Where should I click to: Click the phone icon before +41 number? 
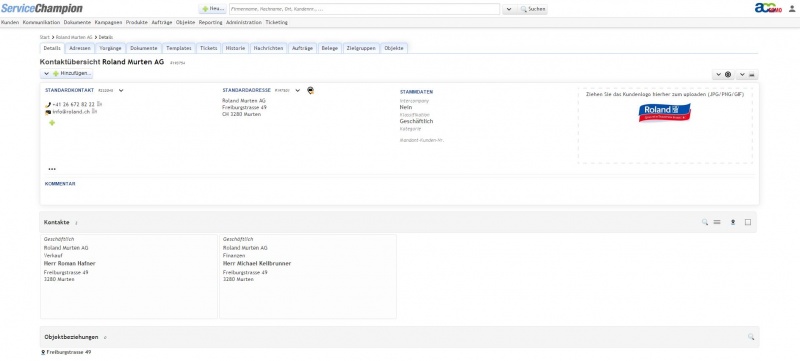[x=48, y=105]
